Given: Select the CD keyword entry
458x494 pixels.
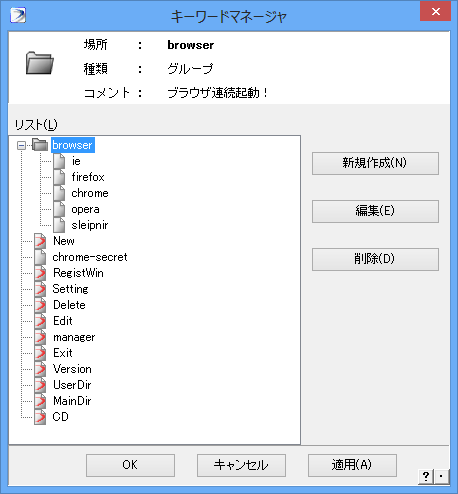Looking at the screenshot, I should coord(60,417).
